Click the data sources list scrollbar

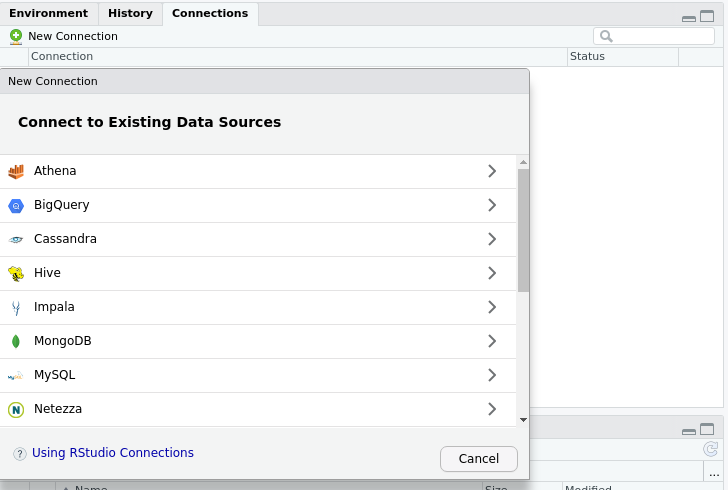point(523,230)
